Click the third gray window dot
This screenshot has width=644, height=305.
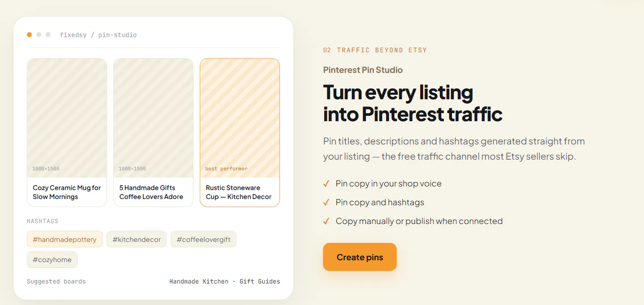48,34
